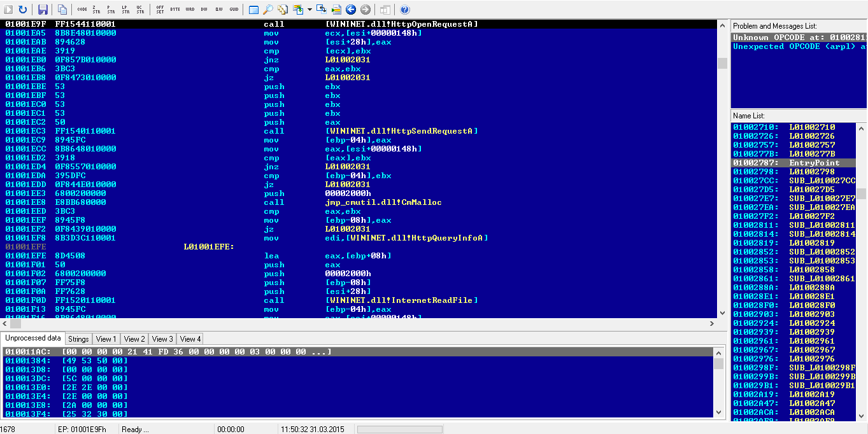868x434 pixels.
Task: Mark data as QW
Action: point(219,10)
